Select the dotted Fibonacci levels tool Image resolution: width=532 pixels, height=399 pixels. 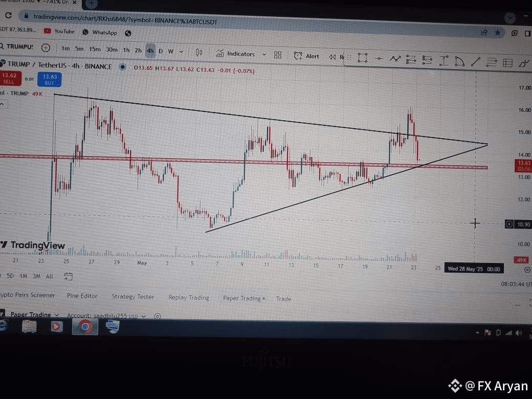[427, 60]
